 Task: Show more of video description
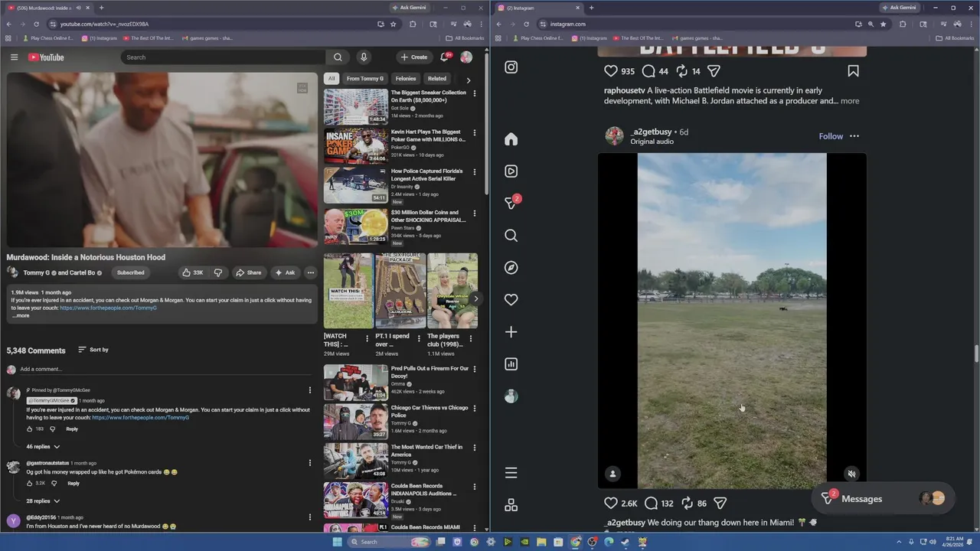pyautogui.click(x=21, y=315)
